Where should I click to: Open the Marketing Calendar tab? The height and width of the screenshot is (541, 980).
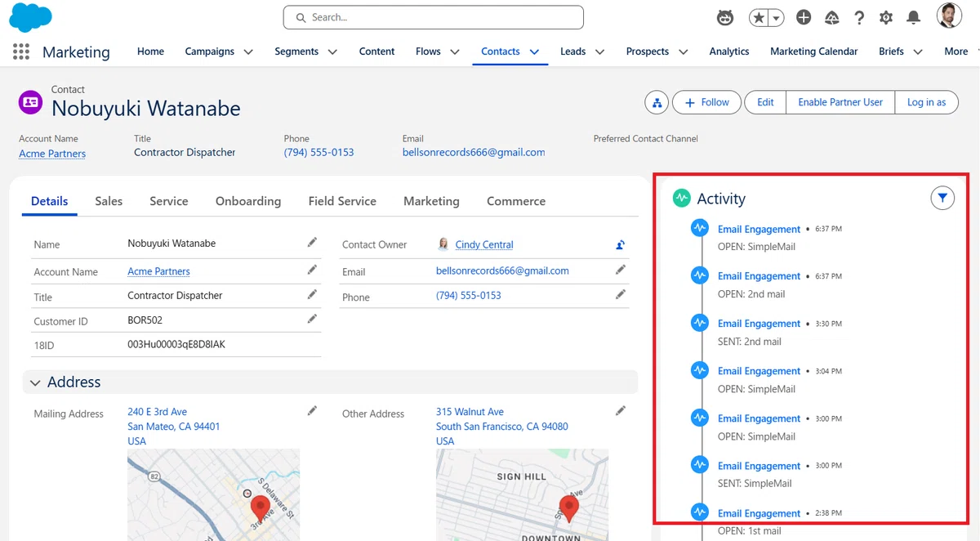point(814,51)
